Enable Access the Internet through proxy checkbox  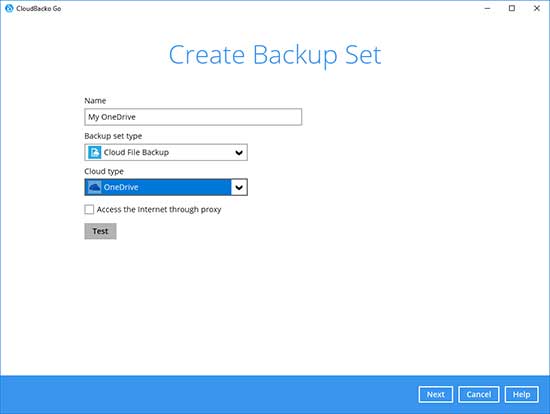coord(89,209)
